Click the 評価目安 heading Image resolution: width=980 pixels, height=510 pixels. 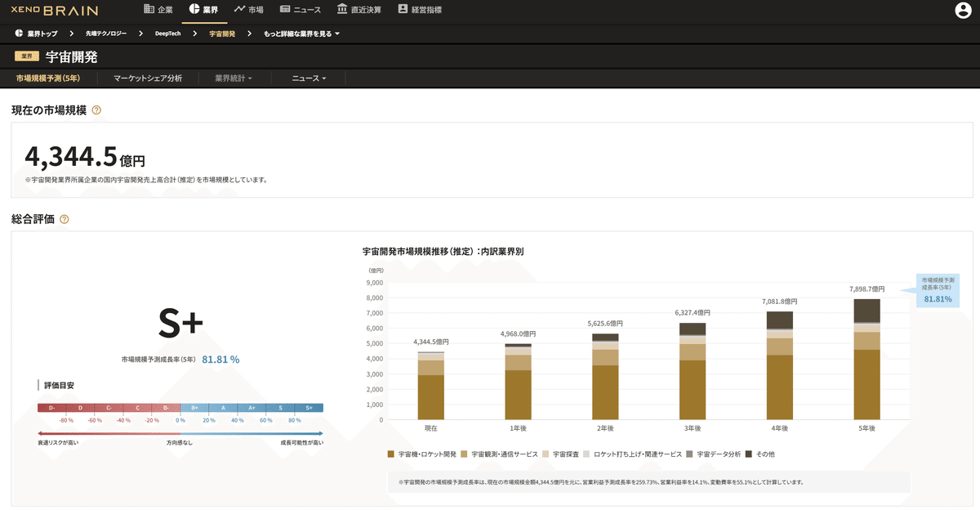[x=59, y=385]
